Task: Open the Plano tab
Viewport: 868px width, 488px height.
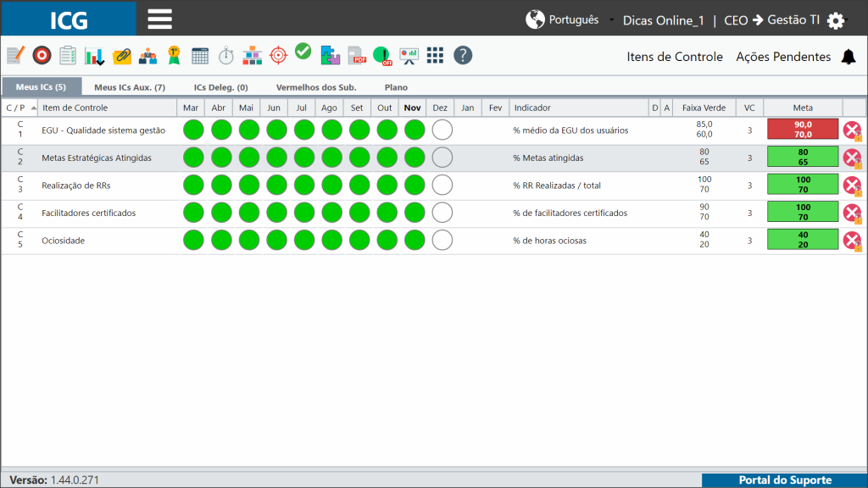Action: tap(396, 87)
